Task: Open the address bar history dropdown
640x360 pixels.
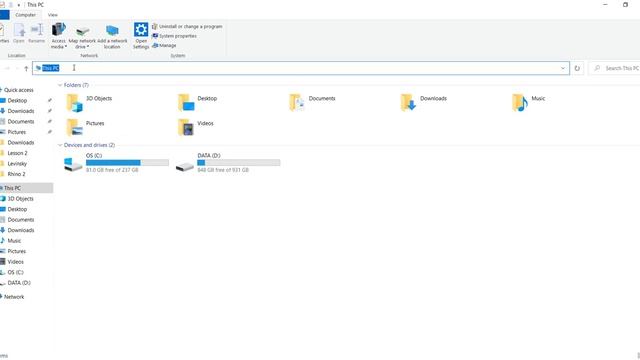Action: (x=563, y=68)
